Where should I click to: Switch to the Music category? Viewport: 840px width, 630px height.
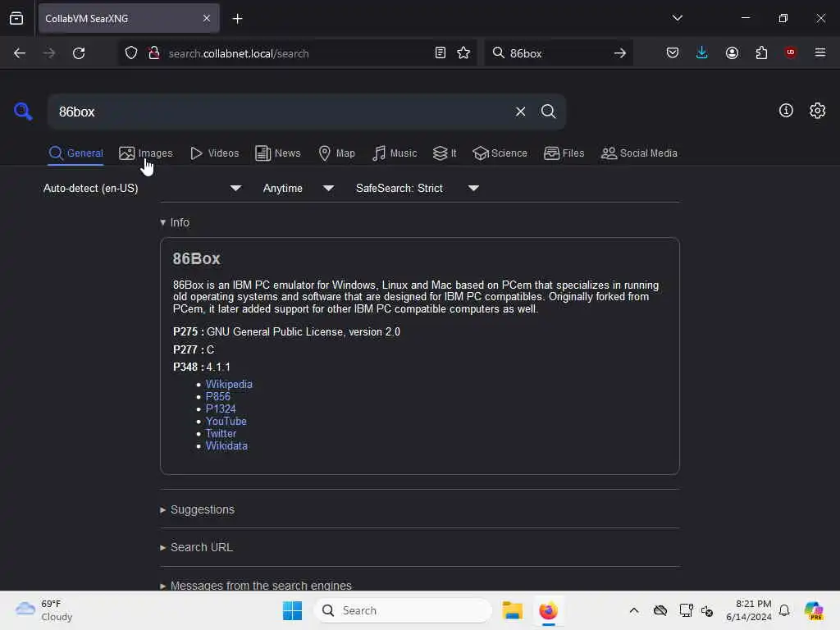(395, 153)
